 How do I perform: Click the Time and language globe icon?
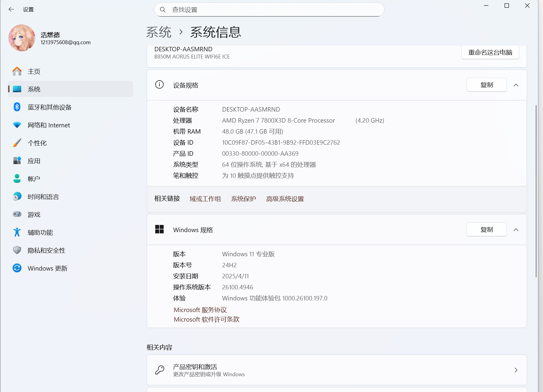[x=17, y=196]
